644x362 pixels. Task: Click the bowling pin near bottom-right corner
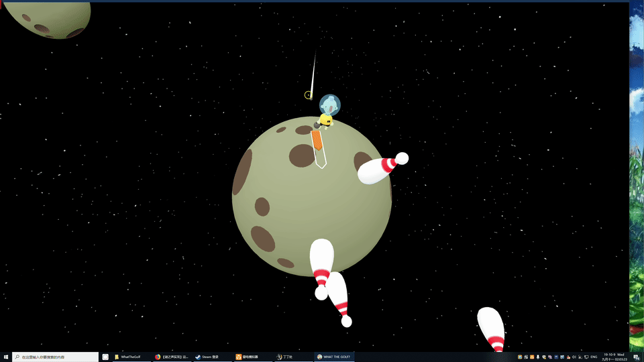point(491,329)
